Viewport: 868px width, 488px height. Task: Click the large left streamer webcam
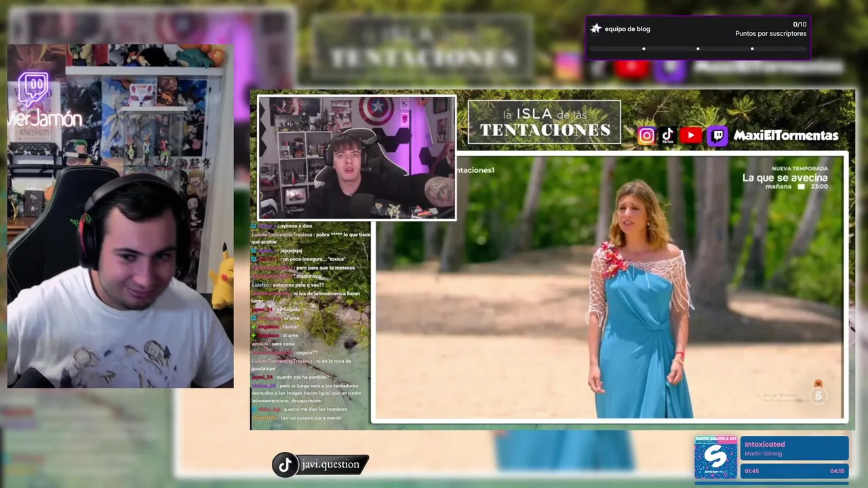pos(121,217)
